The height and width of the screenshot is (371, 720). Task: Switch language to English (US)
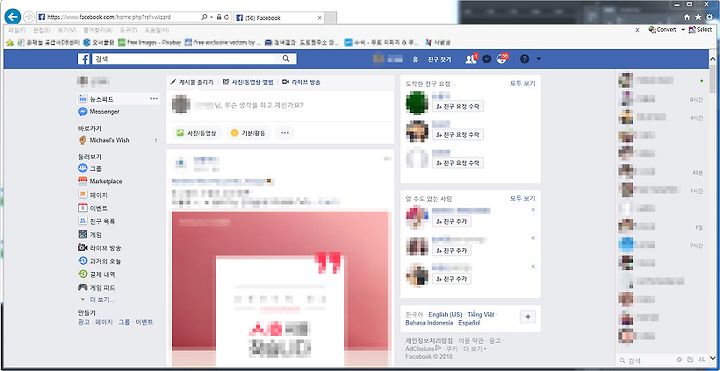pos(445,315)
